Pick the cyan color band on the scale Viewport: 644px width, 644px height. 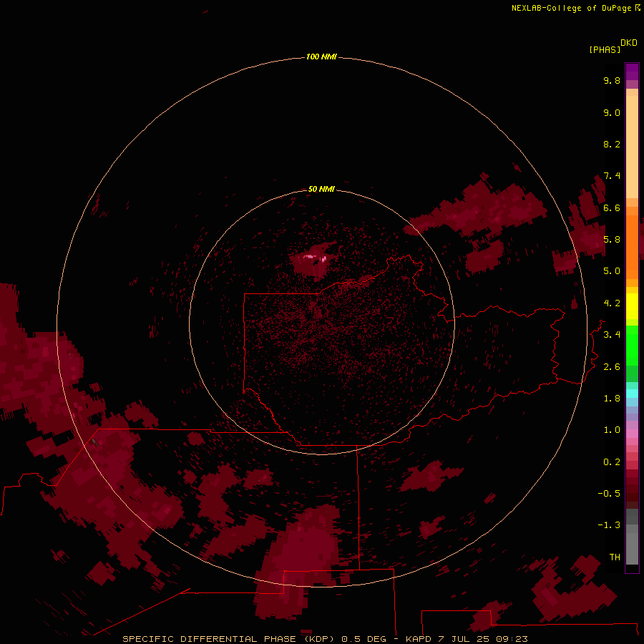(x=632, y=394)
